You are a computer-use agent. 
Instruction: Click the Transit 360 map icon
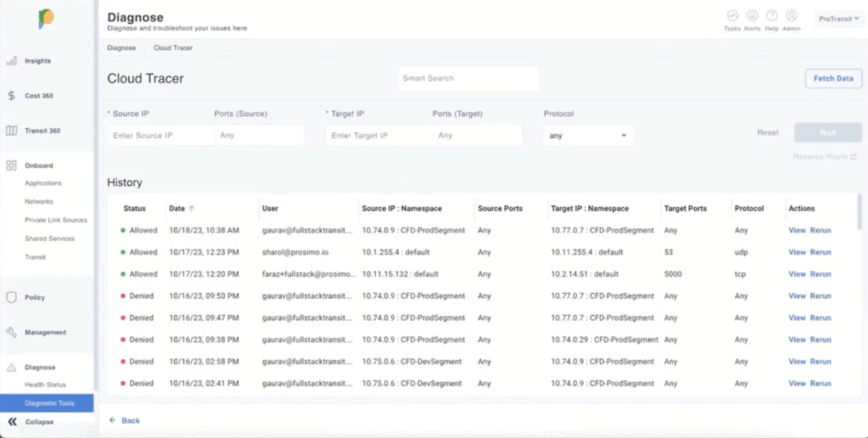[x=12, y=131]
